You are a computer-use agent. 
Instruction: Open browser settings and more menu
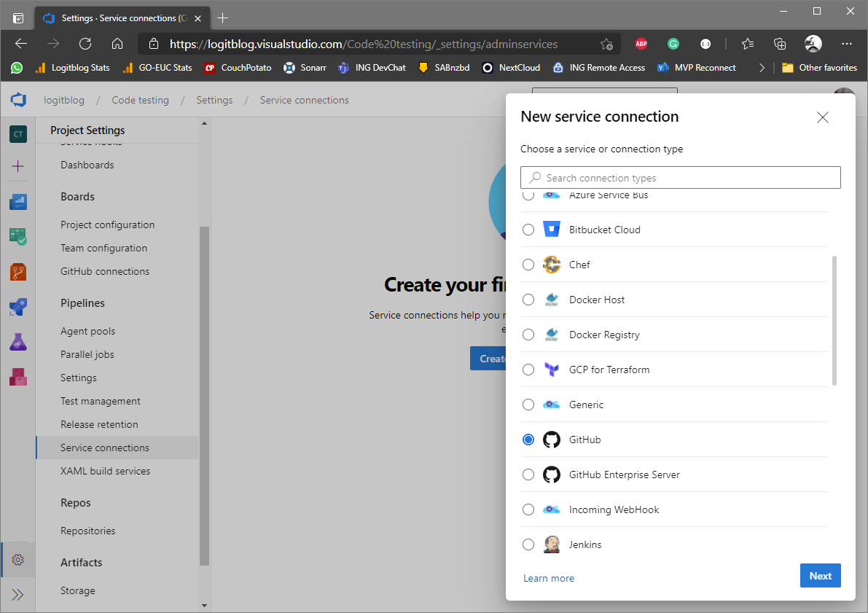coord(847,44)
